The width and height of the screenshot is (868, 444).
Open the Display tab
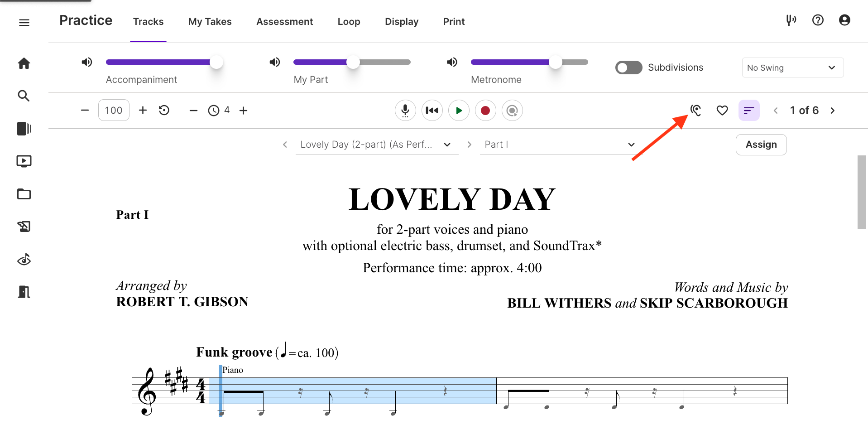[x=401, y=22]
